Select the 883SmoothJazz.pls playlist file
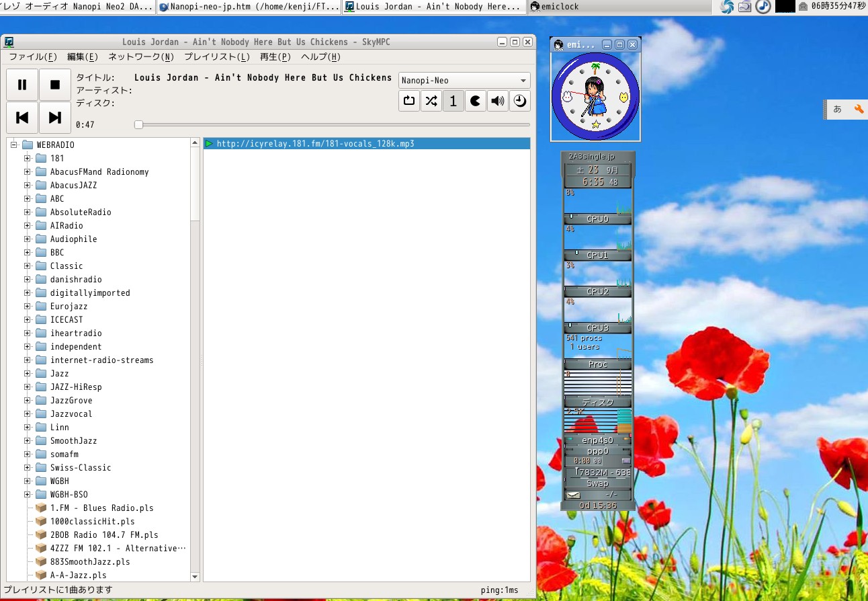This screenshot has height=601, width=868. 90,561
